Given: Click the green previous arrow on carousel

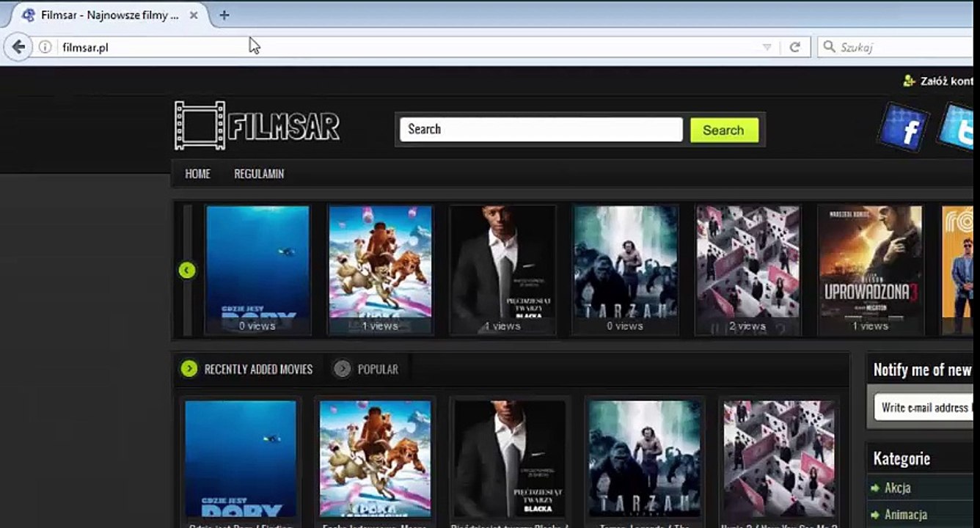Looking at the screenshot, I should point(187,271).
